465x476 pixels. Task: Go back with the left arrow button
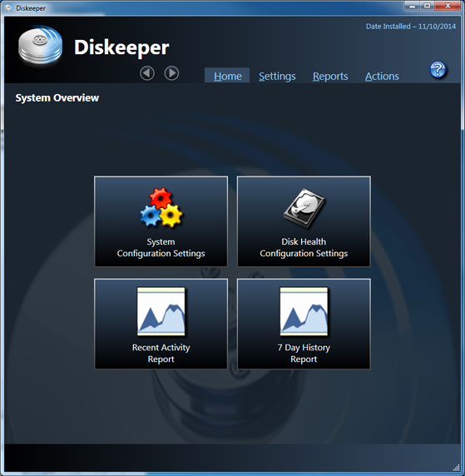click(147, 73)
